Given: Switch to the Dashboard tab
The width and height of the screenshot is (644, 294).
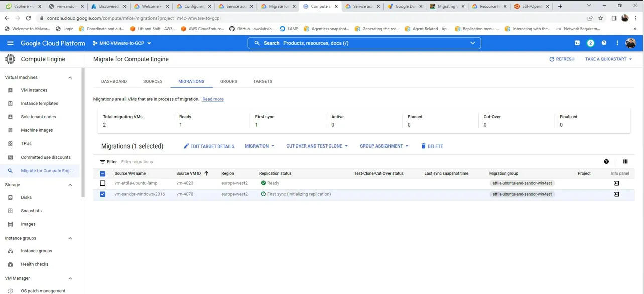Looking at the screenshot, I should tap(114, 81).
